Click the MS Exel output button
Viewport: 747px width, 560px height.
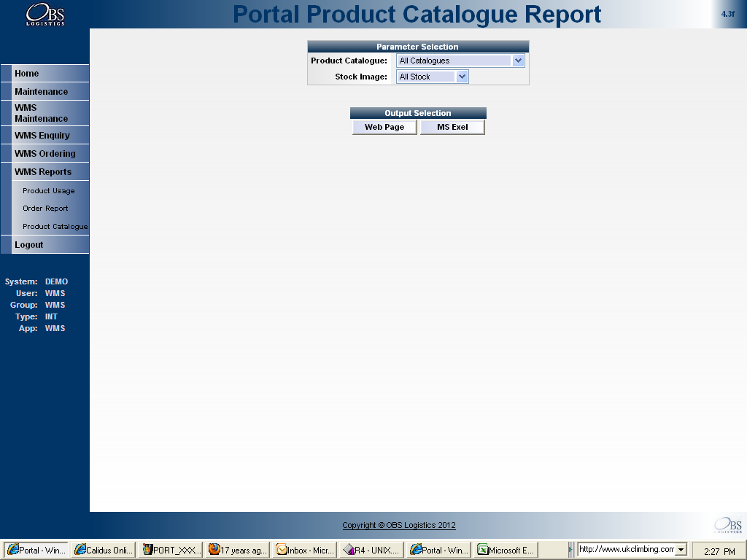point(452,127)
